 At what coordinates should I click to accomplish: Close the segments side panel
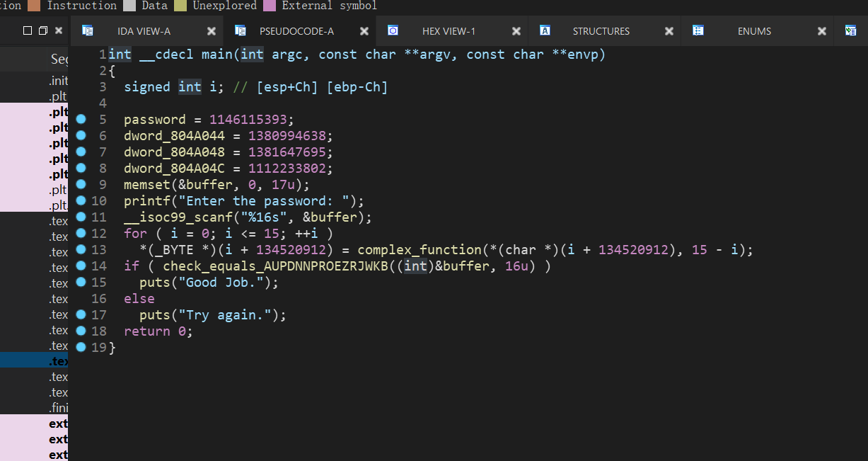[59, 30]
